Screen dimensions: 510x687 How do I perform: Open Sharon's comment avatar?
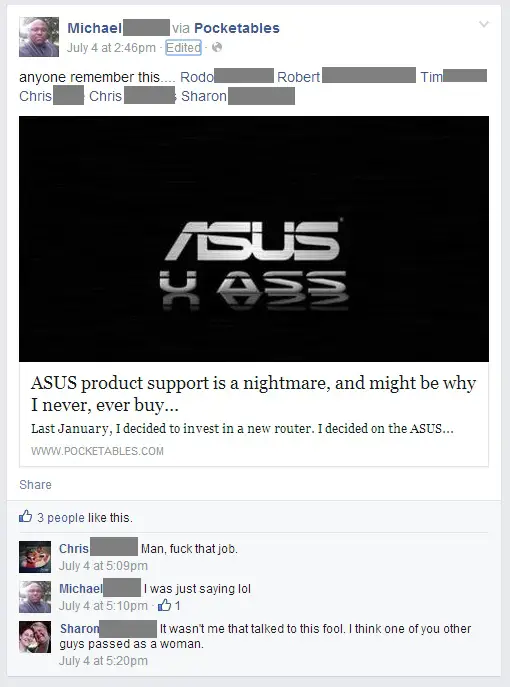[x=35, y=637]
